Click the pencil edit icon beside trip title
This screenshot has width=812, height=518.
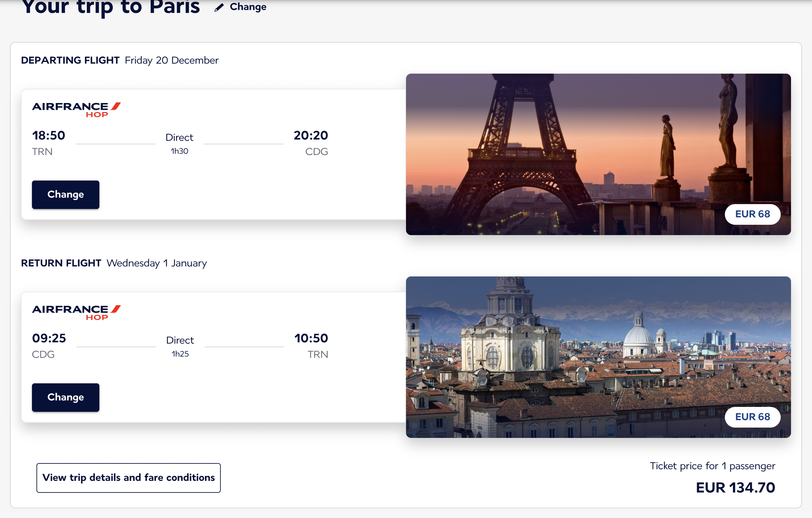(x=219, y=7)
